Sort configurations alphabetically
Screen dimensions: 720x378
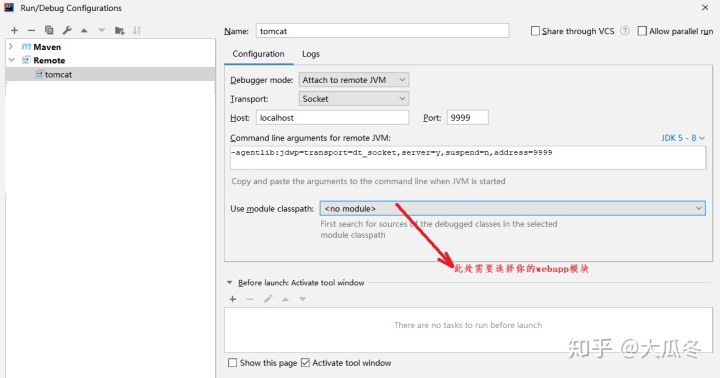click(137, 30)
